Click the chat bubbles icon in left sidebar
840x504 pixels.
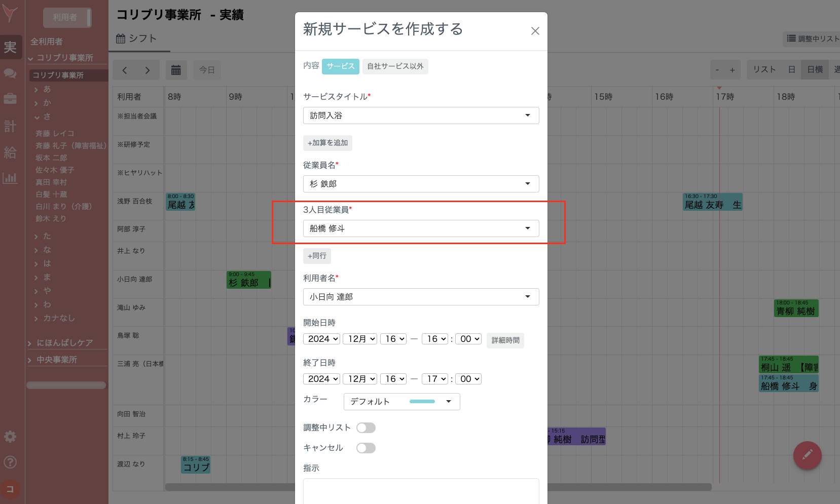click(x=10, y=73)
